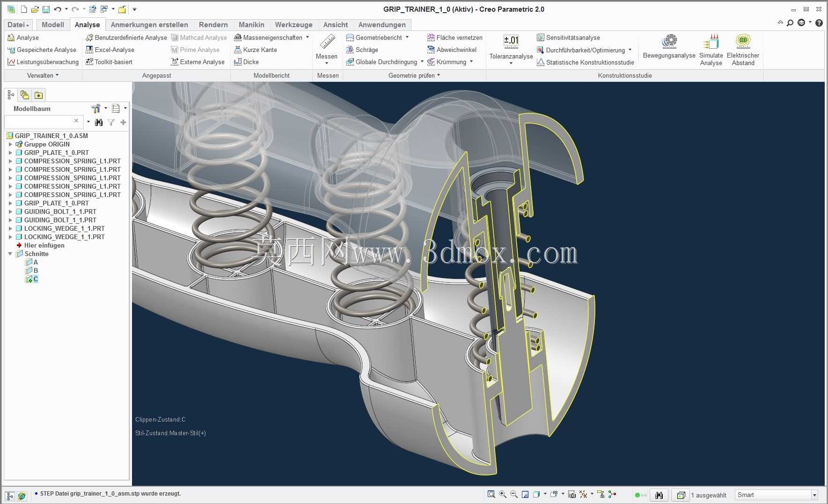Run Elektrischer Abstand analysis

[x=743, y=49]
